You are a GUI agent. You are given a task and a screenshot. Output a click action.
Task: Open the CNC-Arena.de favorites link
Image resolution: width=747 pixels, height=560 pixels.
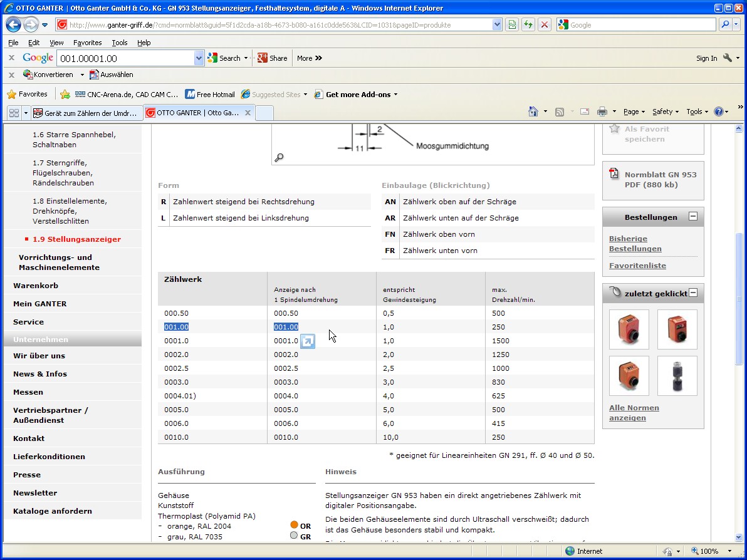point(127,95)
